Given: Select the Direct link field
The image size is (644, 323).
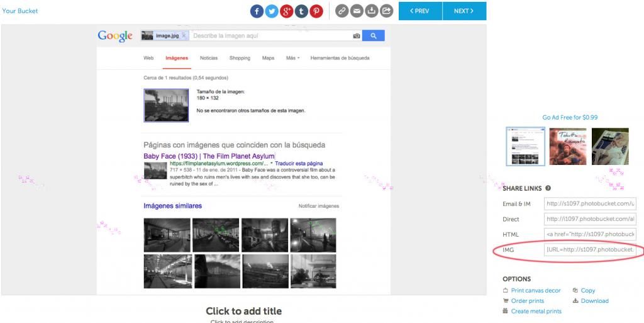Looking at the screenshot, I should [590, 219].
